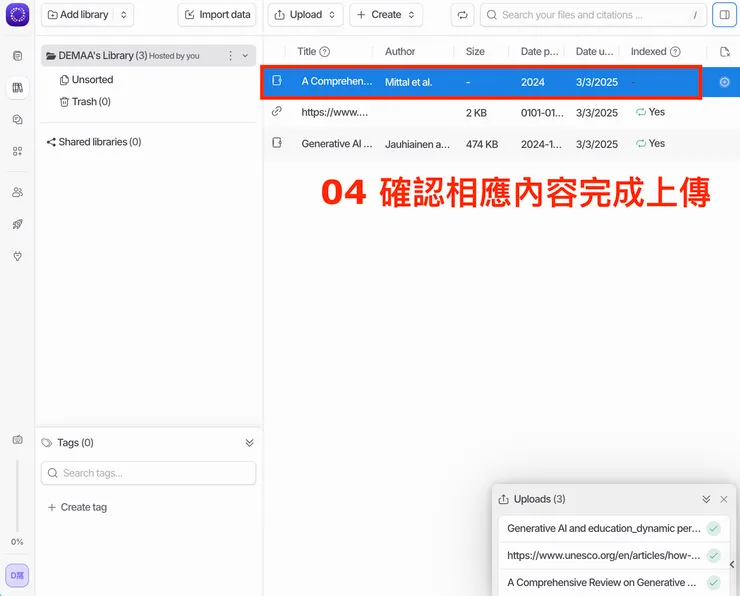This screenshot has height=596, width=740.
Task: Select the A Comprehen... title cell
Action: (336, 82)
